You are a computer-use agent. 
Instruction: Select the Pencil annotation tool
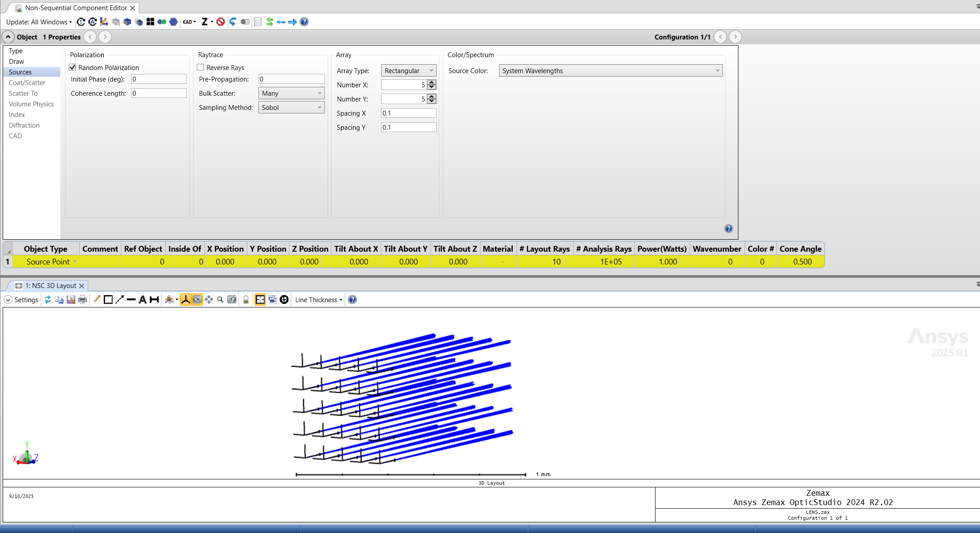click(97, 300)
